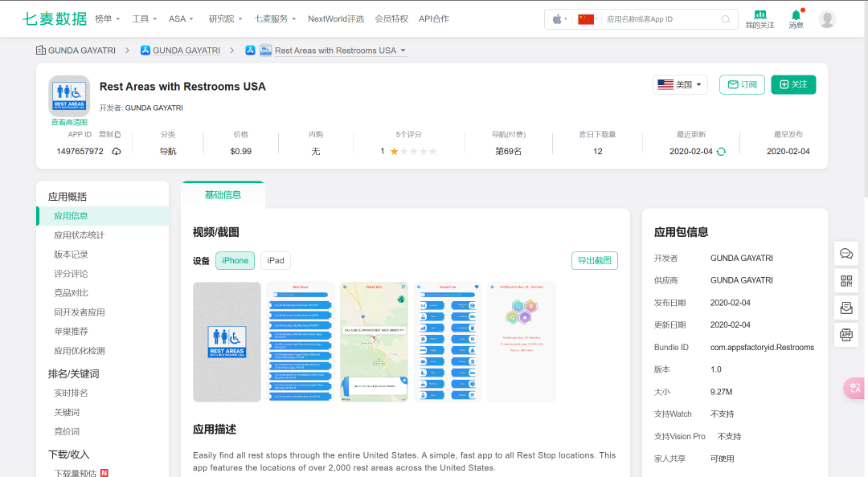Open the gray splash screenshot thumbnail
Image resolution: width=868 pixels, height=477 pixels.
click(x=227, y=342)
